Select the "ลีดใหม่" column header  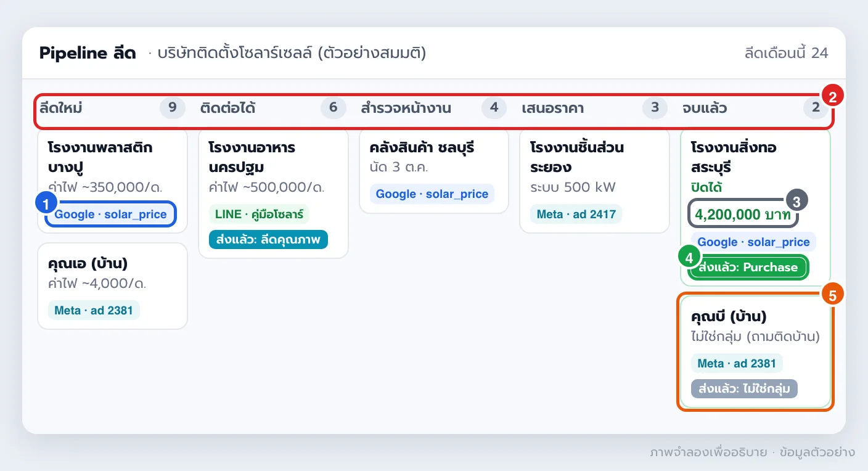click(x=61, y=109)
